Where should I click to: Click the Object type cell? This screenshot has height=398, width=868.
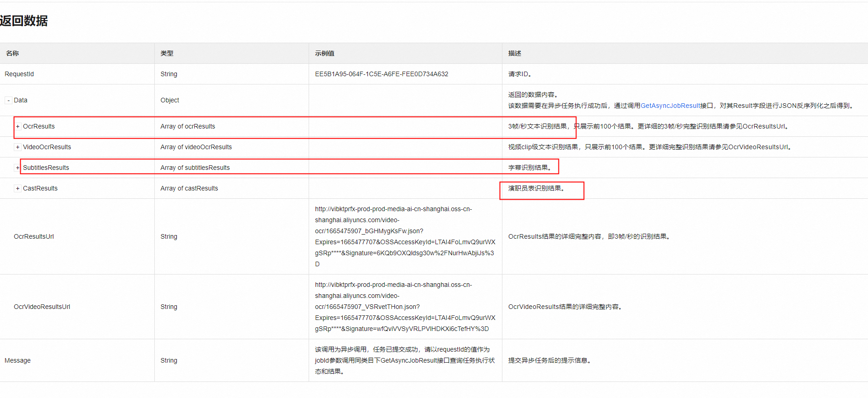[x=170, y=100]
